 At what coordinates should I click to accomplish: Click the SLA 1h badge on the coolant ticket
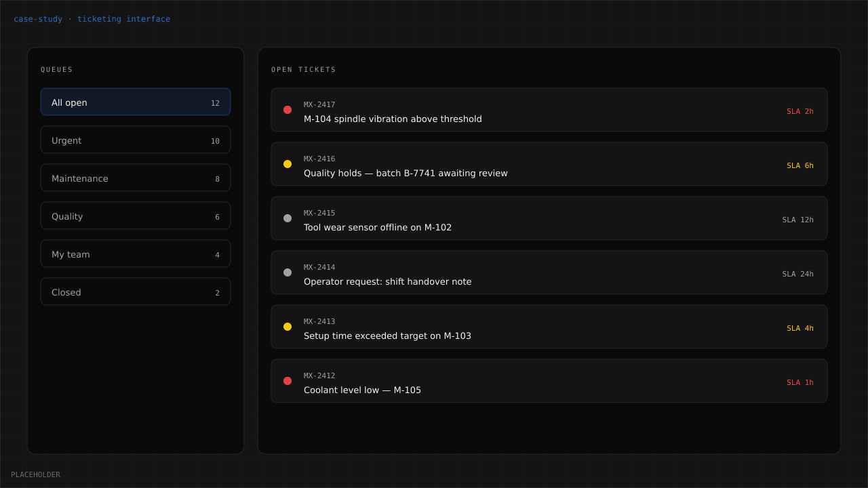tap(800, 382)
